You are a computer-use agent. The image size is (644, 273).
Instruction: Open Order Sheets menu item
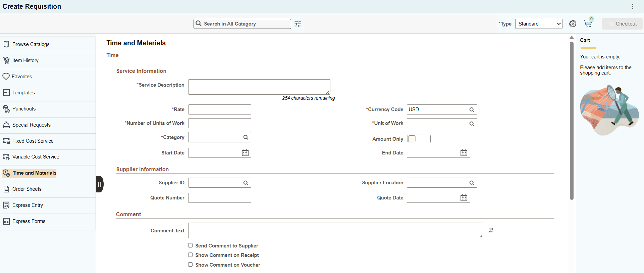click(48, 189)
